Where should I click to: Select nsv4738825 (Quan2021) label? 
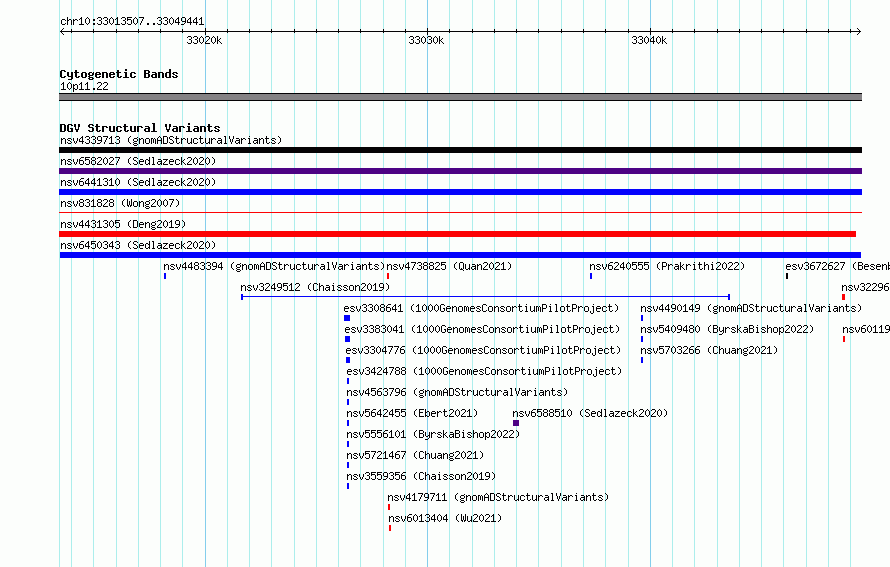click(x=449, y=266)
